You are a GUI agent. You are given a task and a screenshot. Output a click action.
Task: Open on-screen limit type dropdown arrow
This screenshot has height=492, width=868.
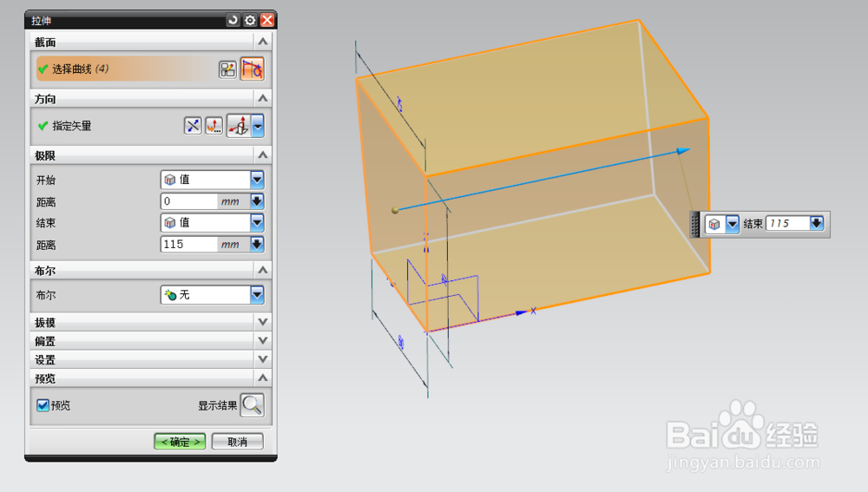[733, 224]
